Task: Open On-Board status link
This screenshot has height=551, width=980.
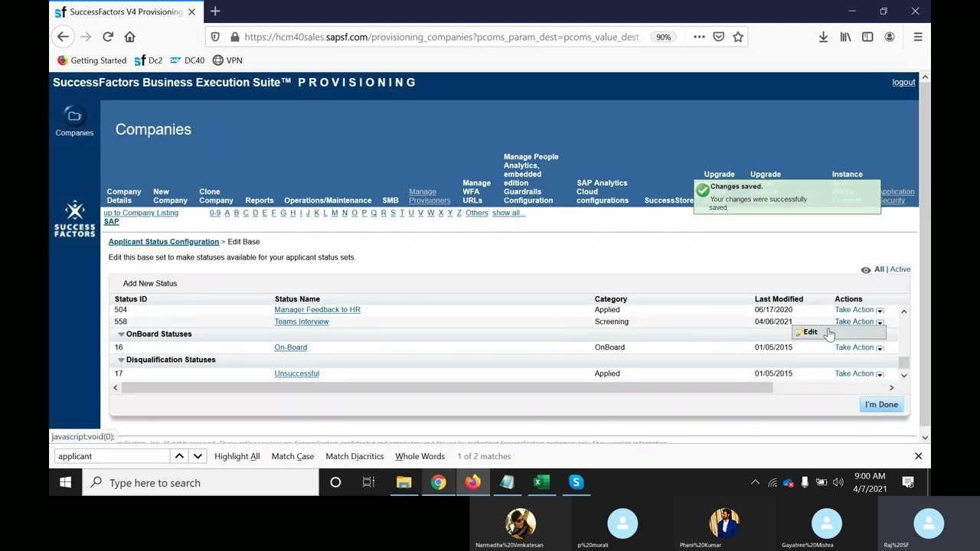Action: point(291,347)
